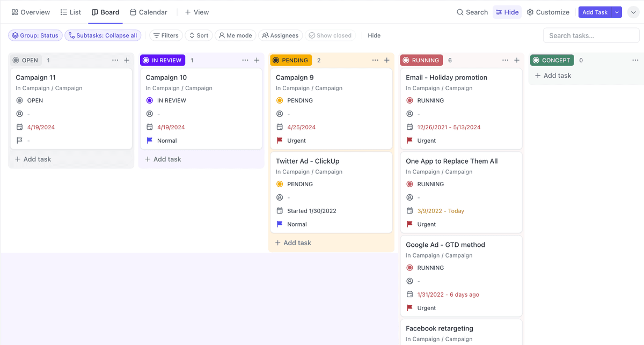
Task: Click the assignee icon on Campaign 10
Action: click(149, 114)
